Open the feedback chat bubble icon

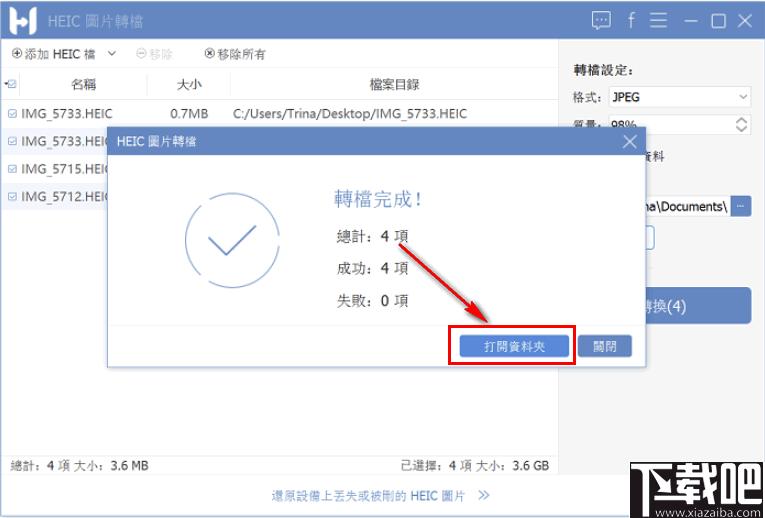click(x=601, y=20)
